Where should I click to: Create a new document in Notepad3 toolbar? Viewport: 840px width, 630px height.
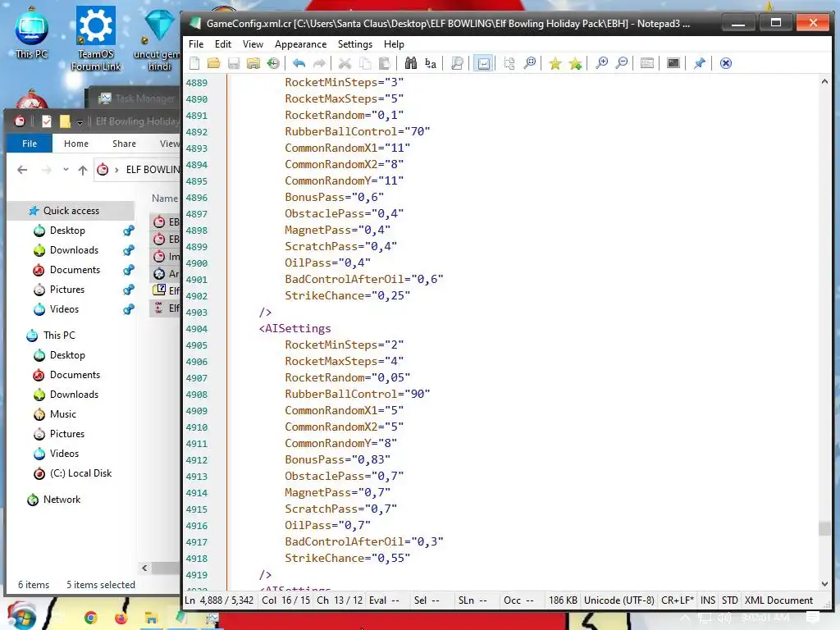point(194,63)
